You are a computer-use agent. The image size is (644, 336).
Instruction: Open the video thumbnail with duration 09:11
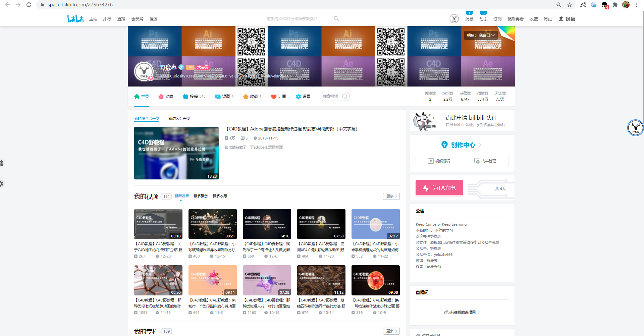(213, 280)
